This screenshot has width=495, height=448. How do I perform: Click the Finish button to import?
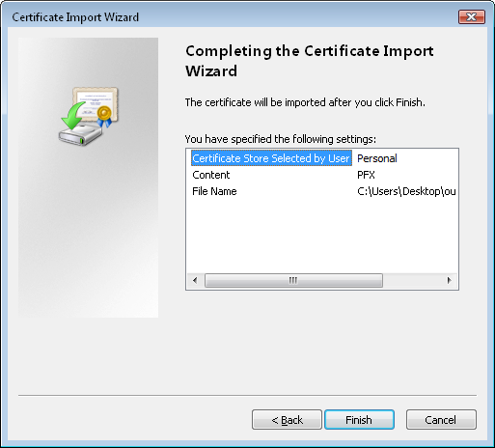[x=359, y=420]
